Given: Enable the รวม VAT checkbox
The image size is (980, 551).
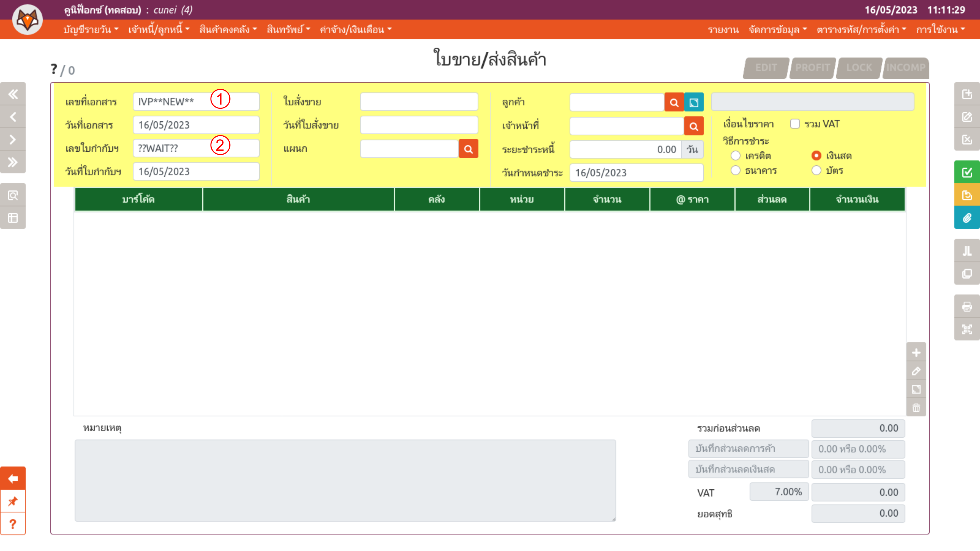Looking at the screenshot, I should [795, 124].
